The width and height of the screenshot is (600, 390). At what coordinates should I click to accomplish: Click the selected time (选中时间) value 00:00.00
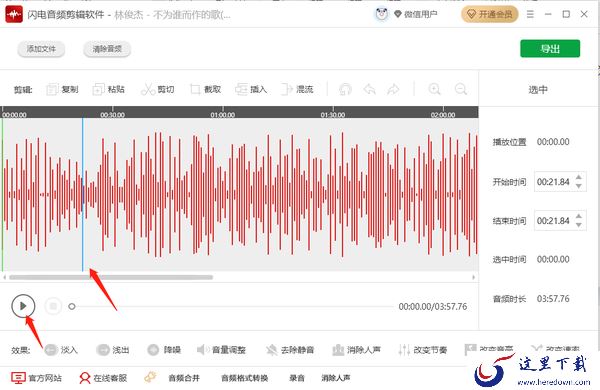click(553, 259)
